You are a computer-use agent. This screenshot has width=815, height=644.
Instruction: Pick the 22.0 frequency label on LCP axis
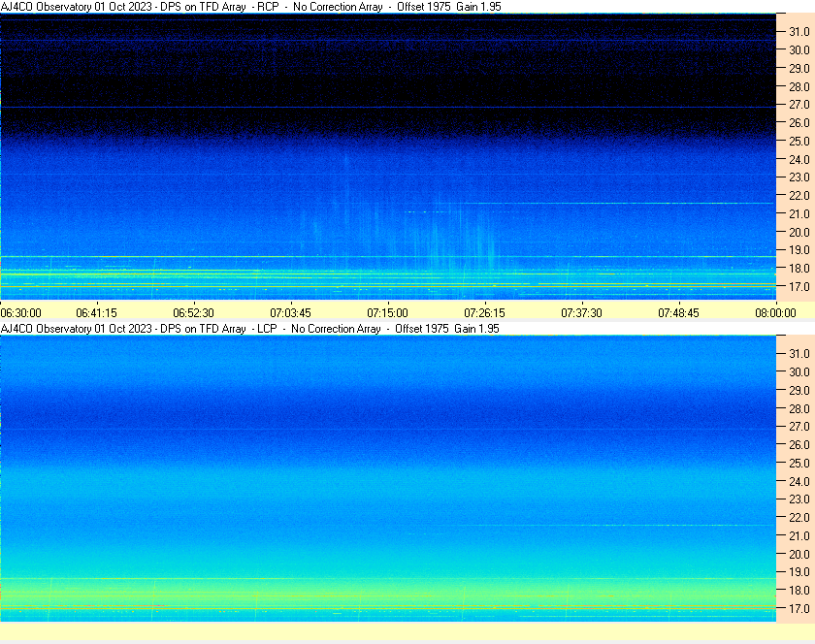click(799, 517)
